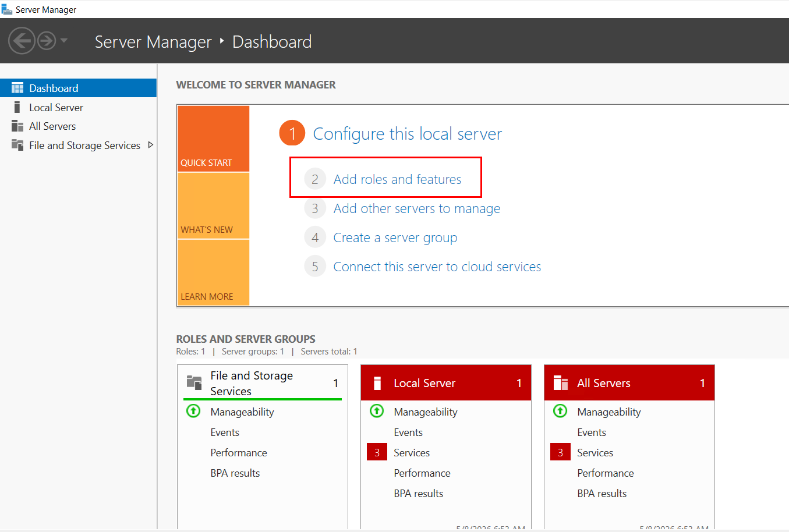Screen dimensions: 789x532
Task: Open Performance in Local Server tile
Action: tap(422, 473)
